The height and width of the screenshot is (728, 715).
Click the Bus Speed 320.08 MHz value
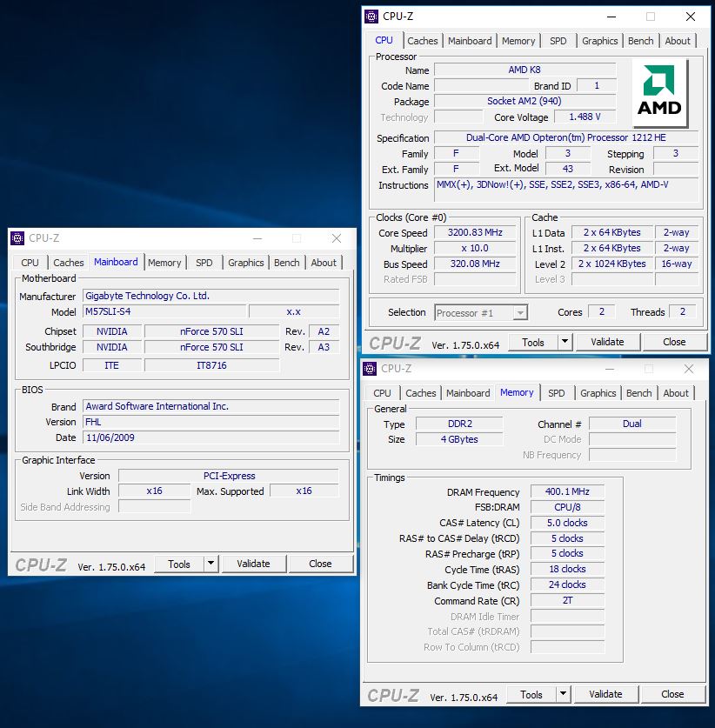475,264
